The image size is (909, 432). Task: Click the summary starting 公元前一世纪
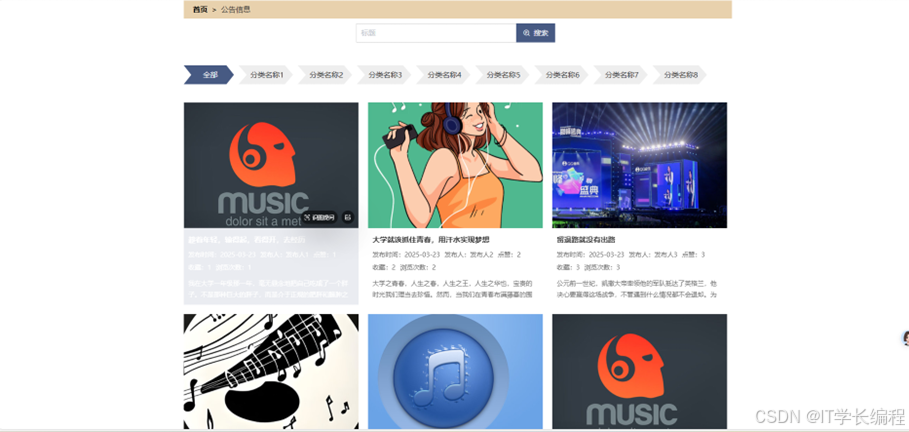click(637, 289)
